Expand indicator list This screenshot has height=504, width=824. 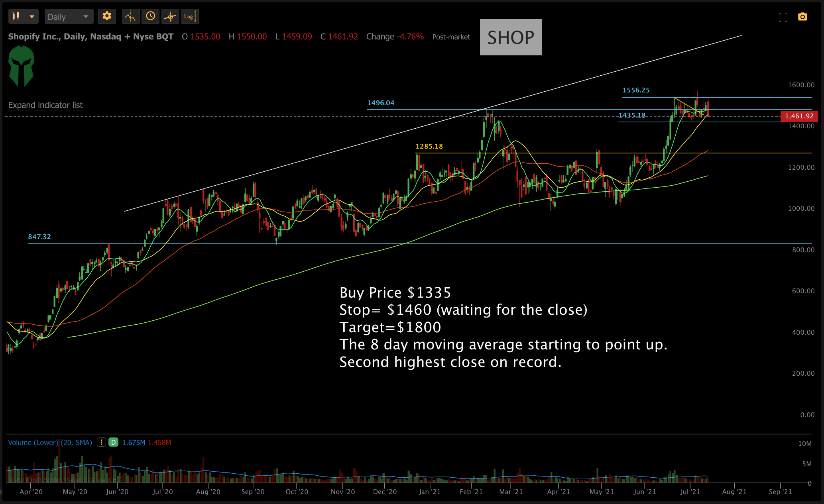pyautogui.click(x=45, y=105)
